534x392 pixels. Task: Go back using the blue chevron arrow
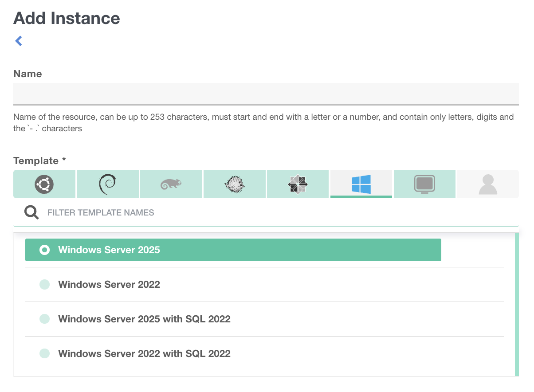point(19,41)
